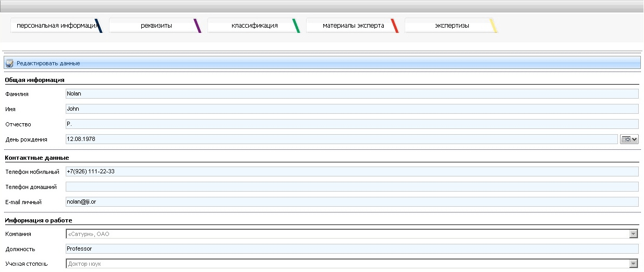Focus the Должность field with Professor
The width and height of the screenshot is (644, 272).
click(x=352, y=249)
